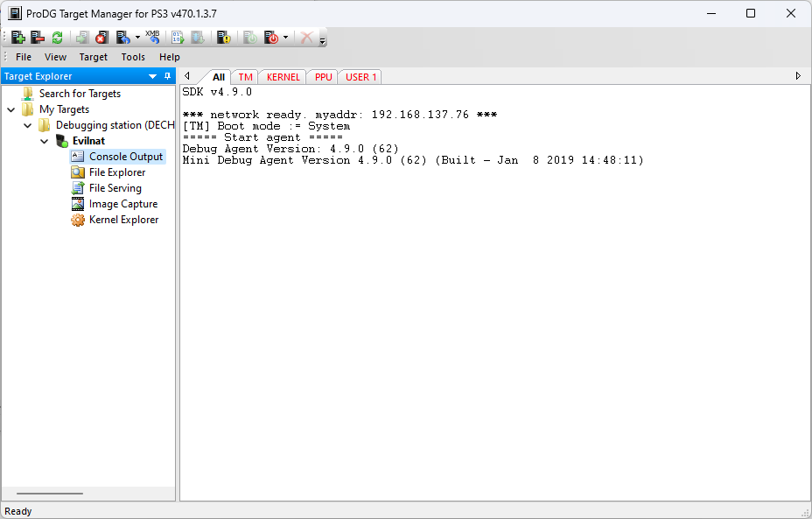Click the Kernel Explorer gear icon
The width and height of the screenshot is (812, 519).
(78, 221)
